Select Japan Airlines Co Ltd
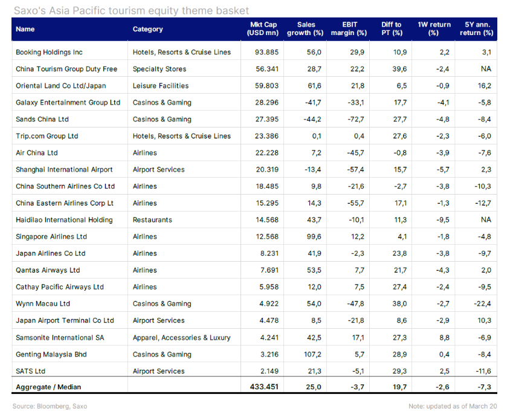 (50, 253)
